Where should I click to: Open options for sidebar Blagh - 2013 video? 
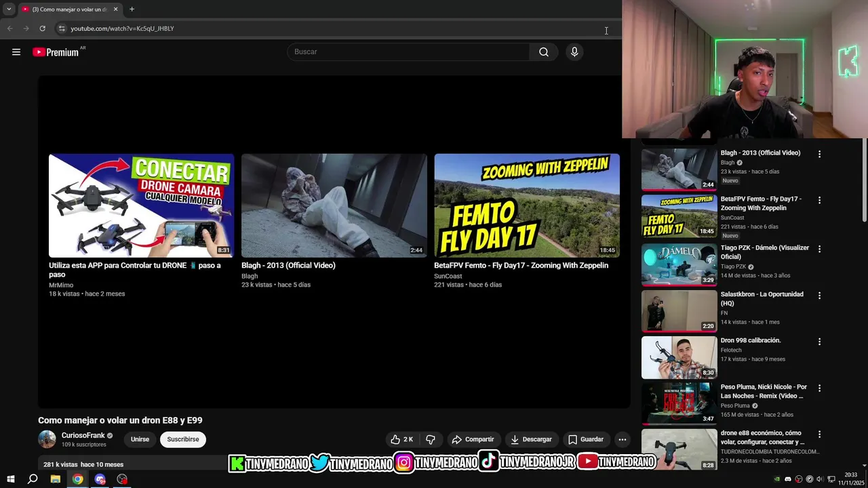tap(819, 154)
